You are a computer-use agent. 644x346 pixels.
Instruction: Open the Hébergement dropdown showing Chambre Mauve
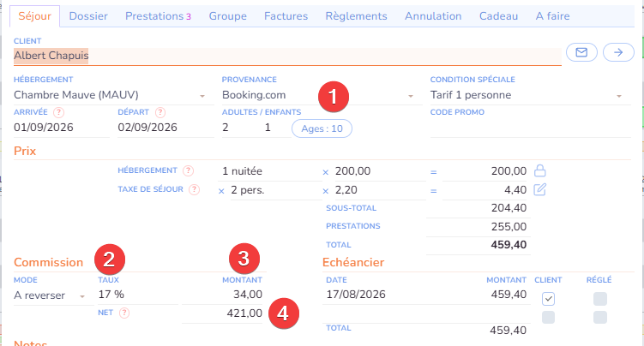(x=111, y=95)
